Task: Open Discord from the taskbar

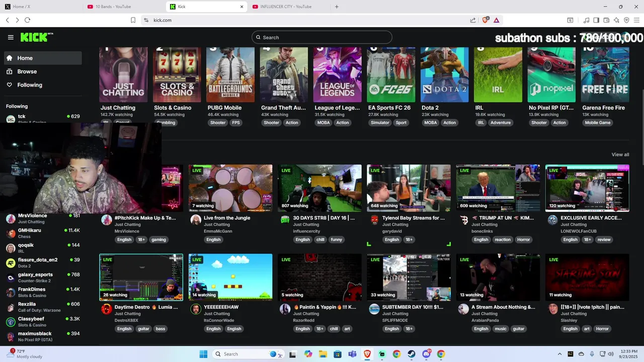Action: pos(427,354)
